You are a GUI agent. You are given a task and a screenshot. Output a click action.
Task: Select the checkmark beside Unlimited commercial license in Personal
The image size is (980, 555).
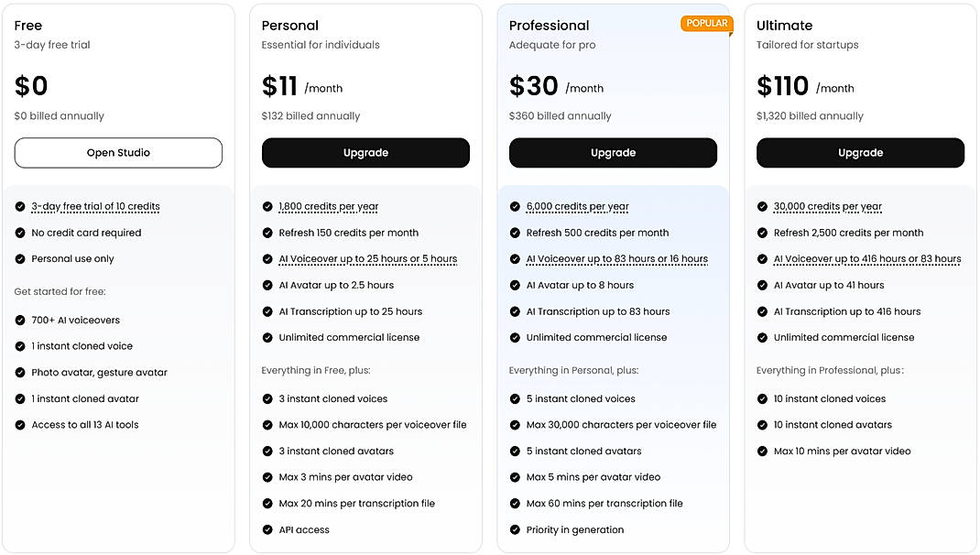coord(267,338)
